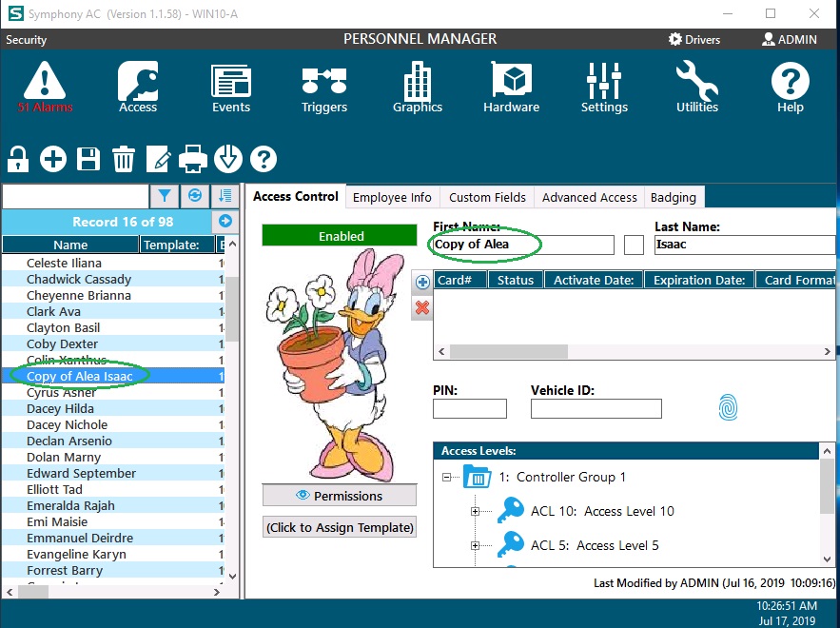Click the personnel search box
The height and width of the screenshot is (628, 840).
[75, 197]
